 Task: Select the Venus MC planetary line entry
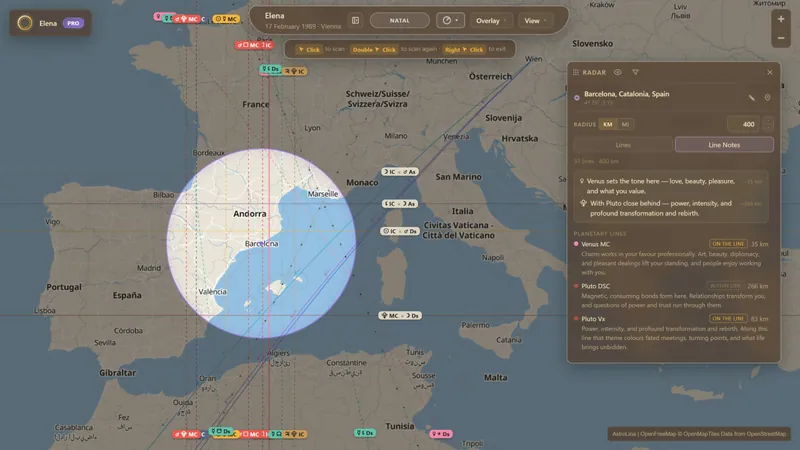pos(672,258)
